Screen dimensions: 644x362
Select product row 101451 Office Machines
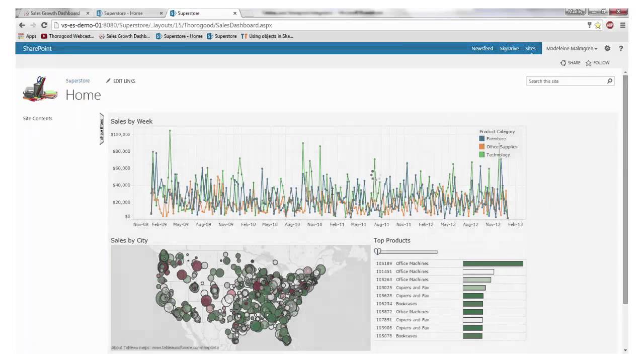point(450,271)
